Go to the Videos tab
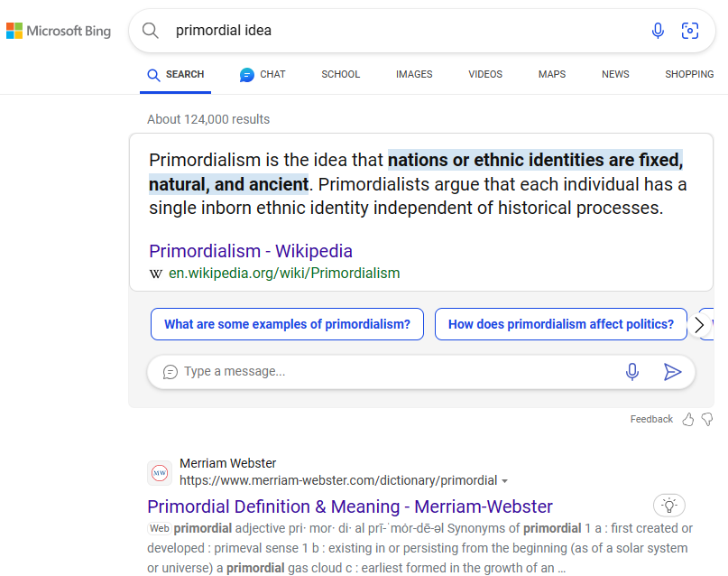The width and height of the screenshot is (728, 576). (x=485, y=74)
